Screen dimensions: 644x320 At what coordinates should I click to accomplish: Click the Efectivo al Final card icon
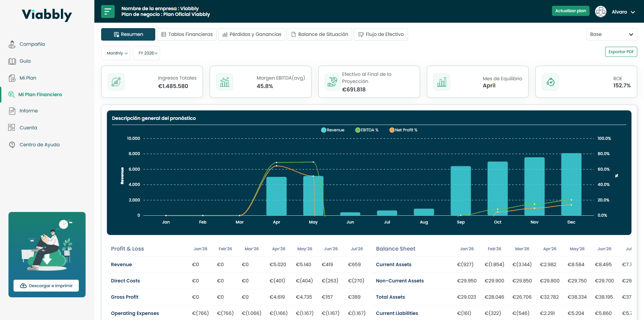tap(333, 82)
